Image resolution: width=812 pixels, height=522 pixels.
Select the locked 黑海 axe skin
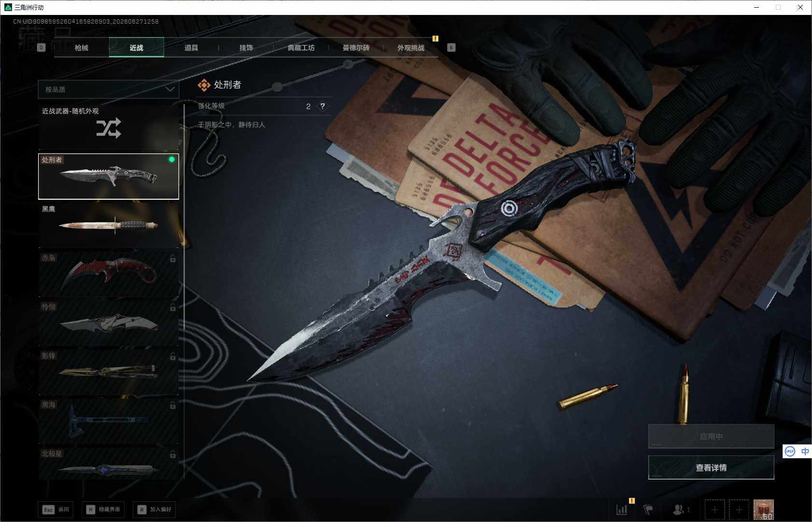pyautogui.click(x=109, y=421)
